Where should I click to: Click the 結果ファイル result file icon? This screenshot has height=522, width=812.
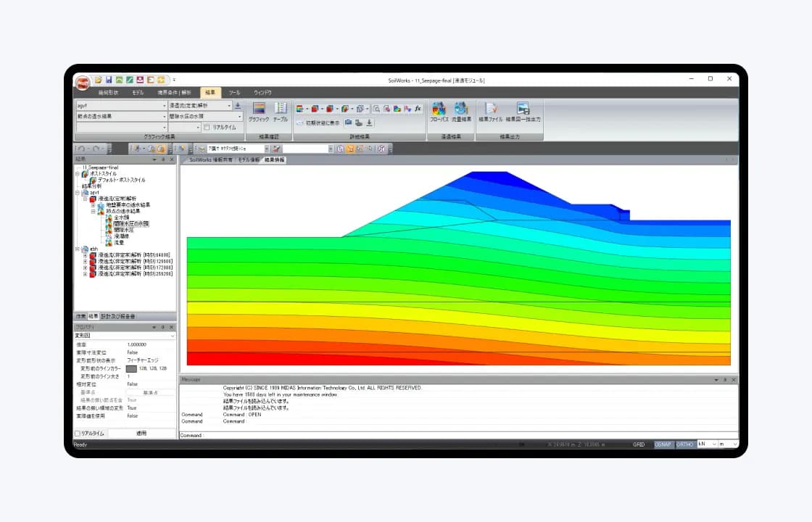[x=490, y=112]
